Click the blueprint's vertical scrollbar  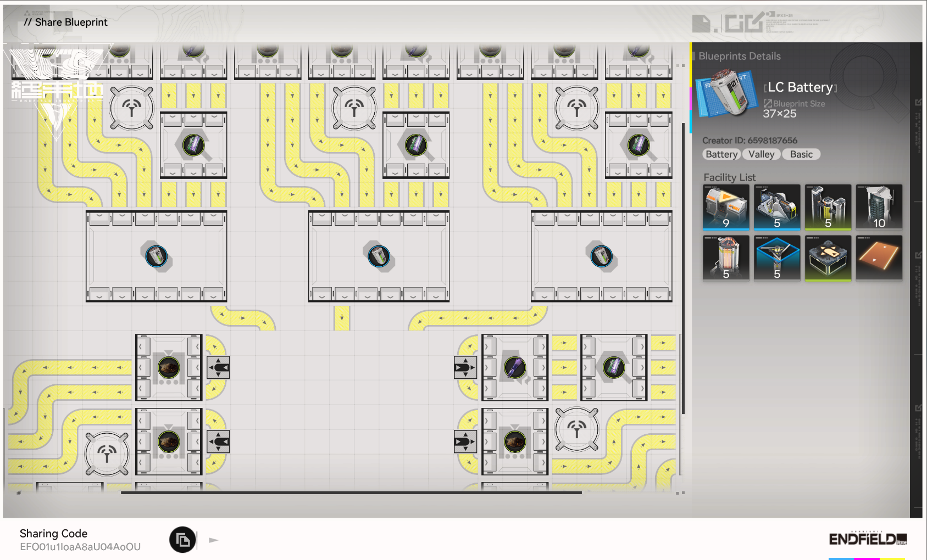pyautogui.click(x=683, y=268)
